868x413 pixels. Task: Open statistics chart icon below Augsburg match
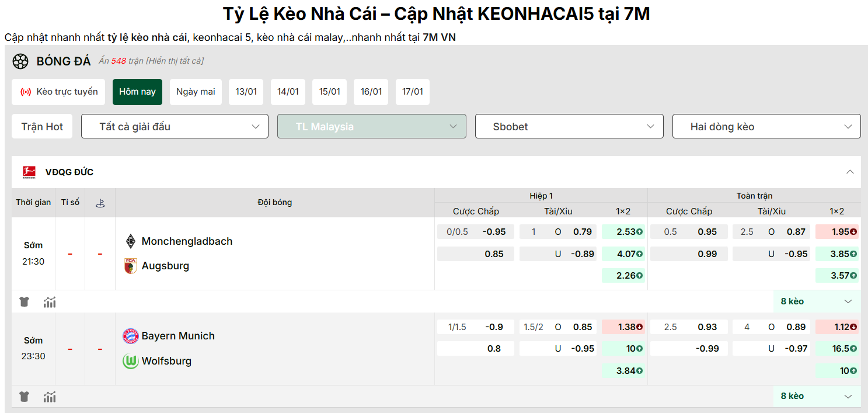[x=50, y=302]
